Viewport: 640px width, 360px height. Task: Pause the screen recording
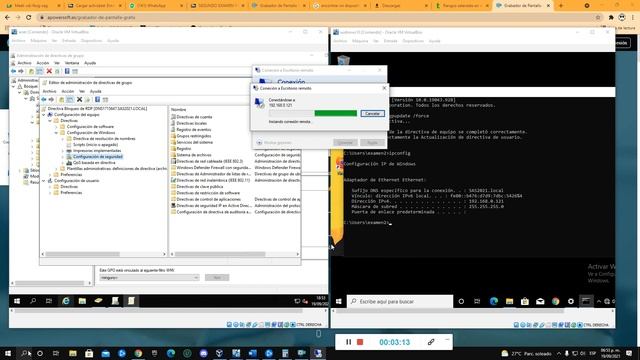click(x=348, y=342)
